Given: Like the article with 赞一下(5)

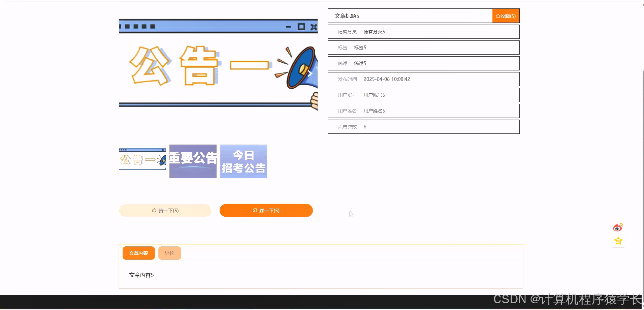Looking at the screenshot, I should (165, 210).
